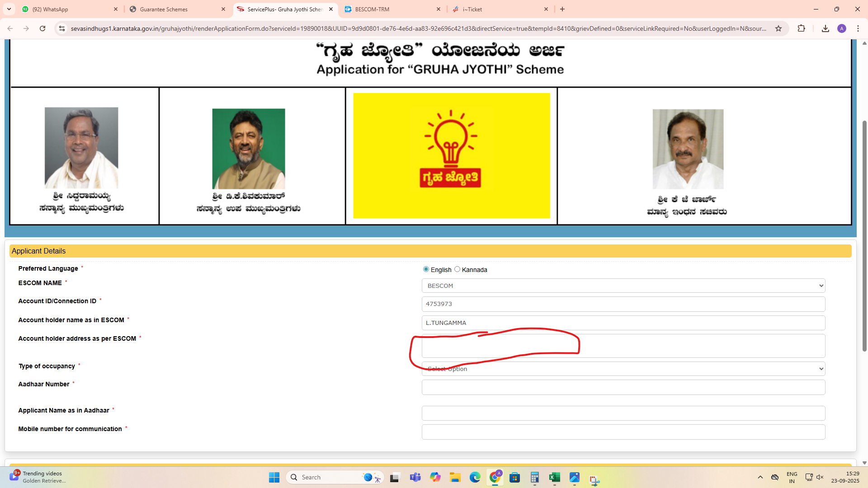Open the tab search chevron dropdown

tap(9, 9)
